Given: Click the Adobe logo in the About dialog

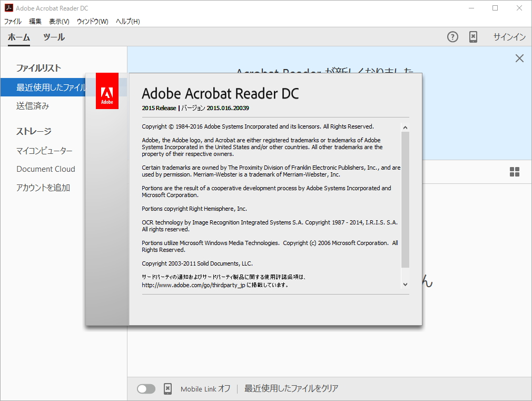Looking at the screenshot, I should coord(107,91).
